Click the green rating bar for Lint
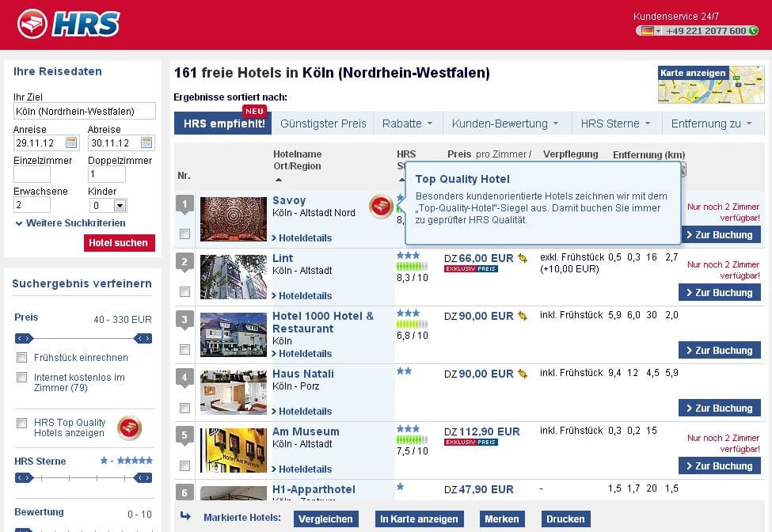The image size is (772, 532). tap(412, 266)
